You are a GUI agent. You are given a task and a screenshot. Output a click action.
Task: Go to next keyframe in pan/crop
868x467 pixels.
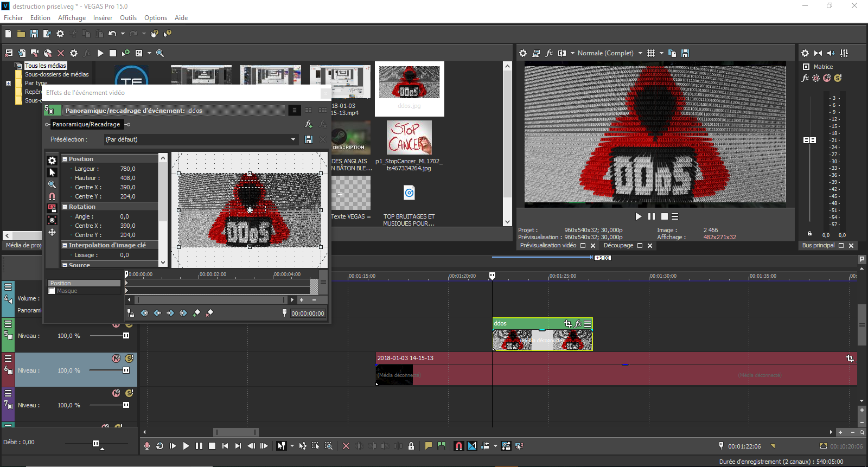[x=170, y=313]
